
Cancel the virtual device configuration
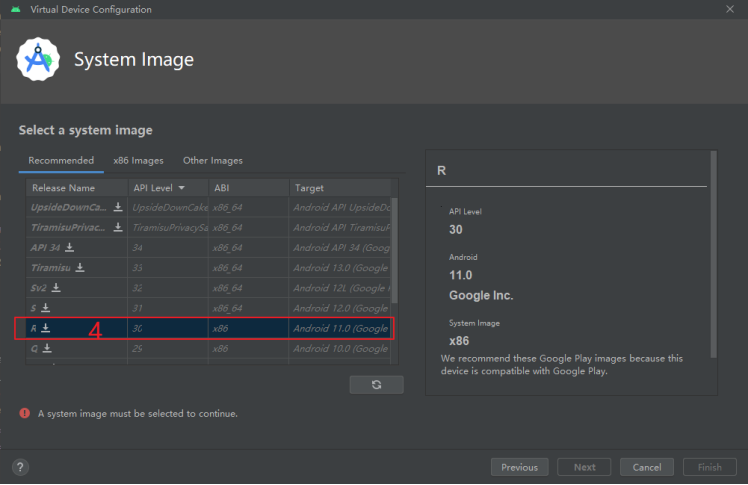tap(647, 467)
